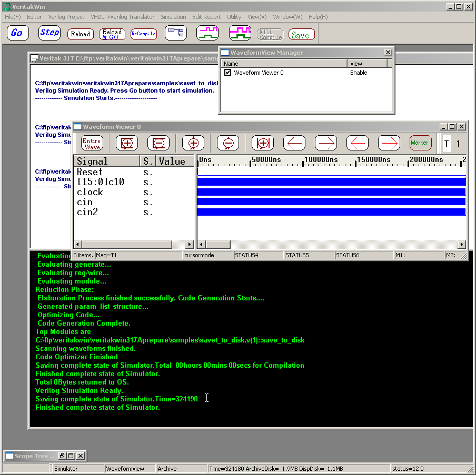Click the black left arrow waveform button
Viewport: 476px width, 475px height.
(294, 143)
